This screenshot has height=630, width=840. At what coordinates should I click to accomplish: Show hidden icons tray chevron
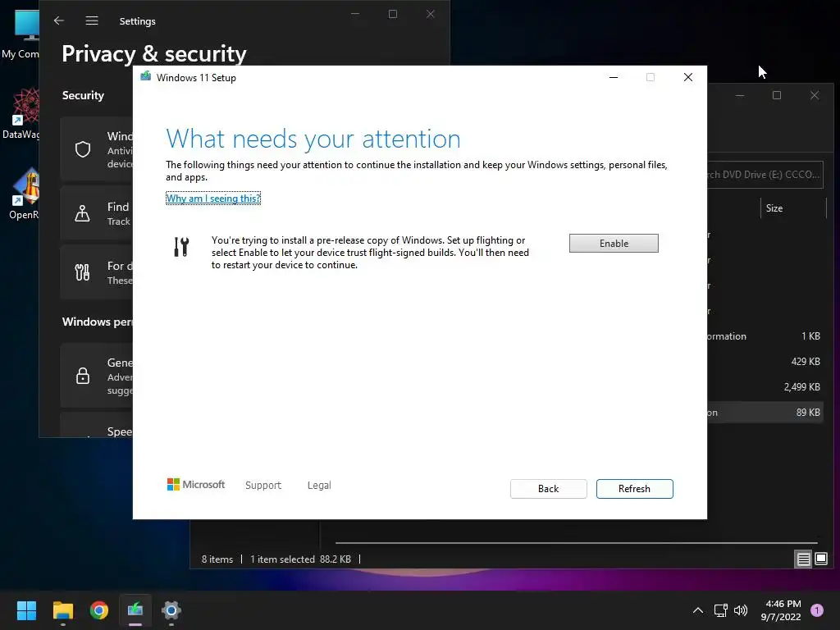tap(698, 610)
